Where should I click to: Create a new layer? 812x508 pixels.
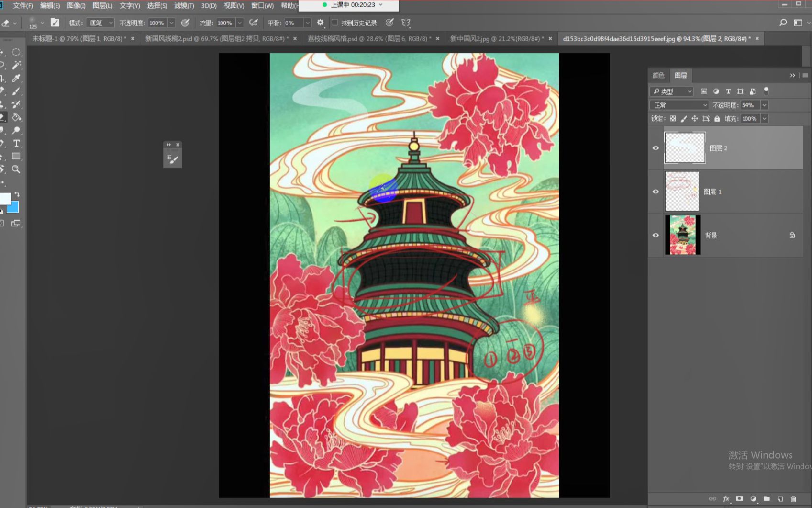[x=780, y=498]
